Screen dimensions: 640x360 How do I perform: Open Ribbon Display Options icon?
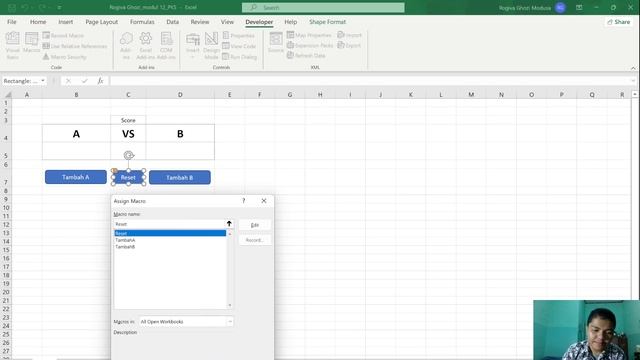coord(579,7)
